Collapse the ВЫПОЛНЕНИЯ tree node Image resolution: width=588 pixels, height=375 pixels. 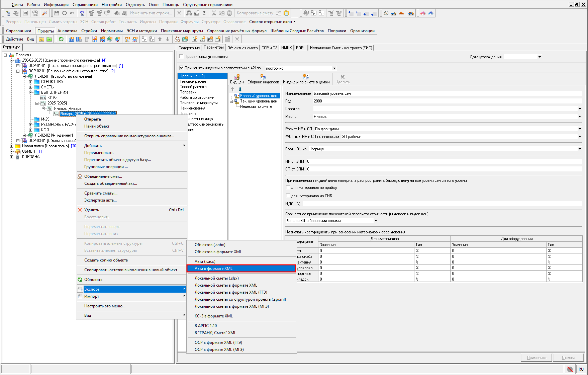point(31,92)
